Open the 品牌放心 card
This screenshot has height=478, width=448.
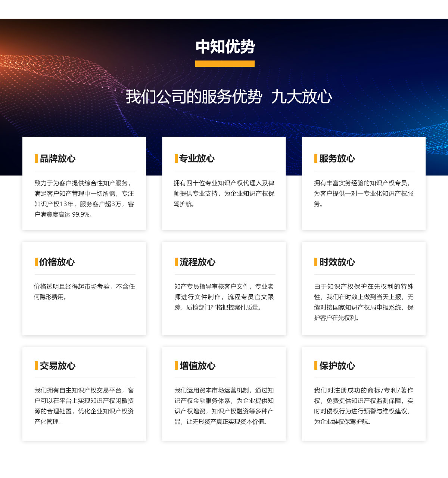(84, 184)
